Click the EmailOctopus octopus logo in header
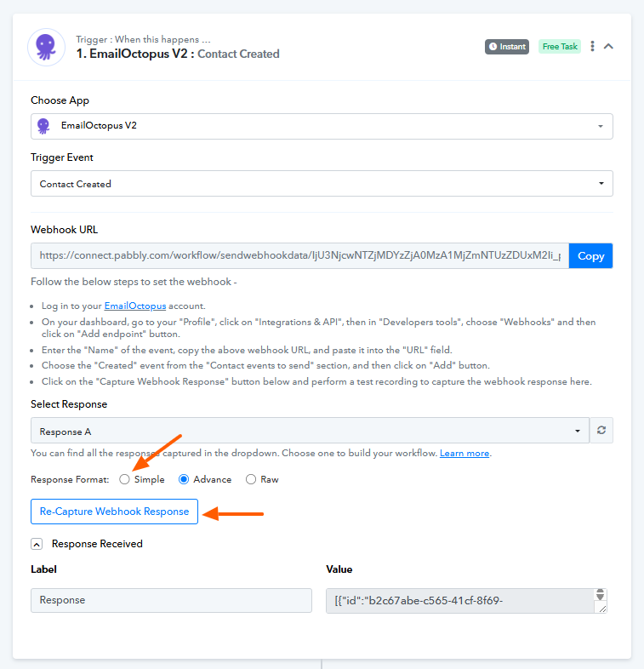Viewport: 644px width, 669px height. tap(46, 47)
